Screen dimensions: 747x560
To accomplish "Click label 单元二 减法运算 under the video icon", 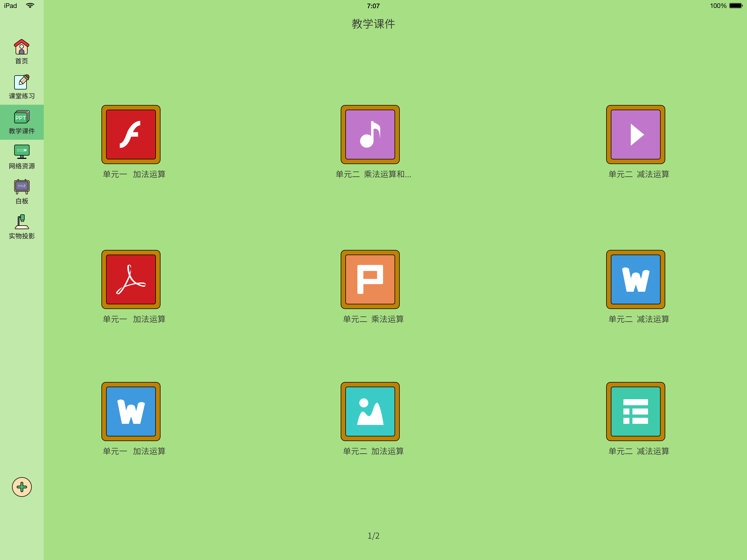I will coord(639,174).
